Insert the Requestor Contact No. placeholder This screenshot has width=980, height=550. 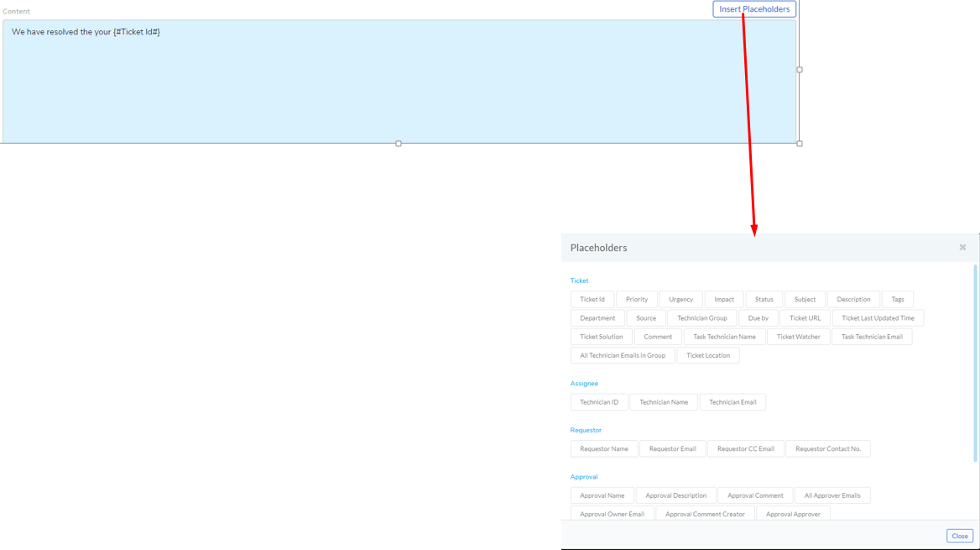tap(828, 449)
